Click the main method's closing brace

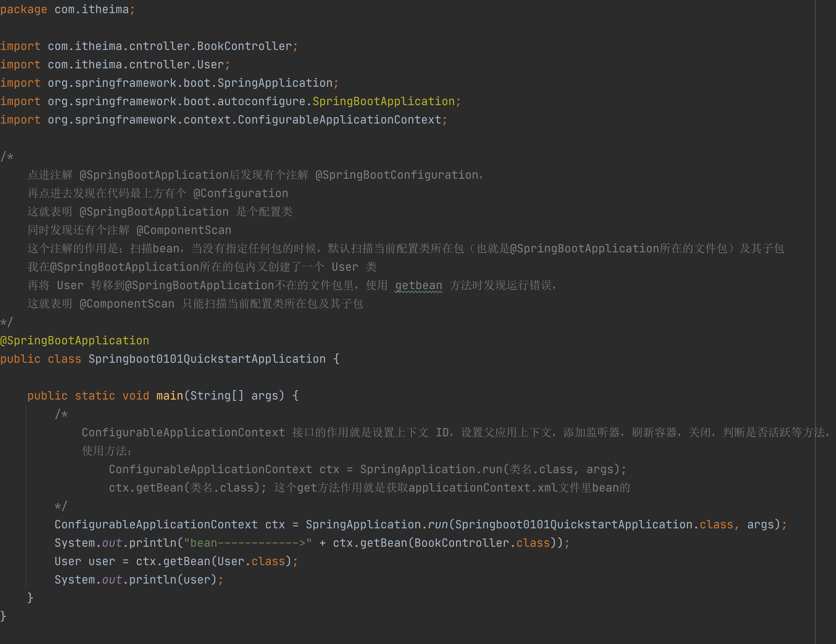click(x=30, y=597)
